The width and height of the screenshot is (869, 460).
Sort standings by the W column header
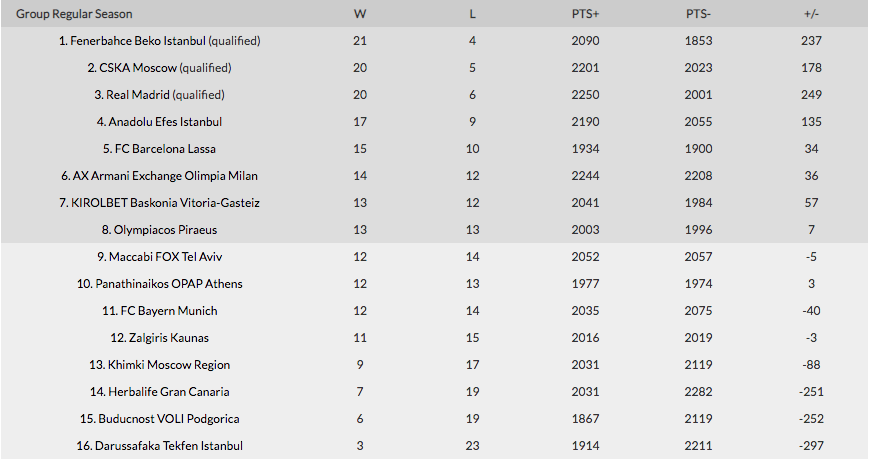click(x=360, y=14)
